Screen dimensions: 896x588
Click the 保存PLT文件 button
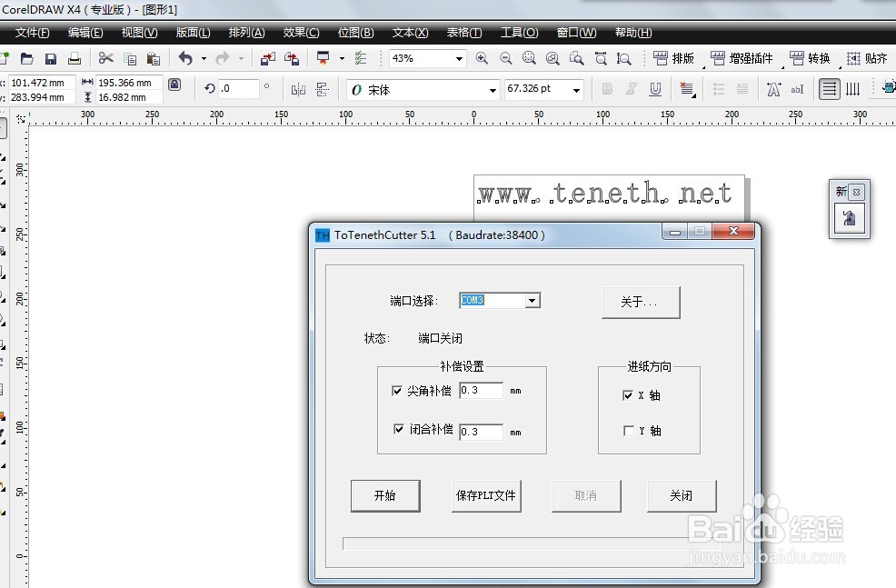(485, 495)
